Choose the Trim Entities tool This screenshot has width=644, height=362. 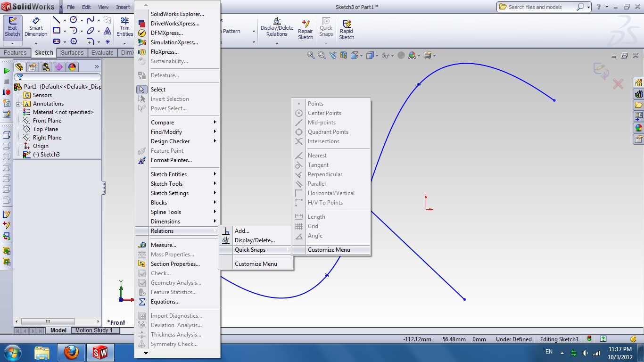(124, 27)
